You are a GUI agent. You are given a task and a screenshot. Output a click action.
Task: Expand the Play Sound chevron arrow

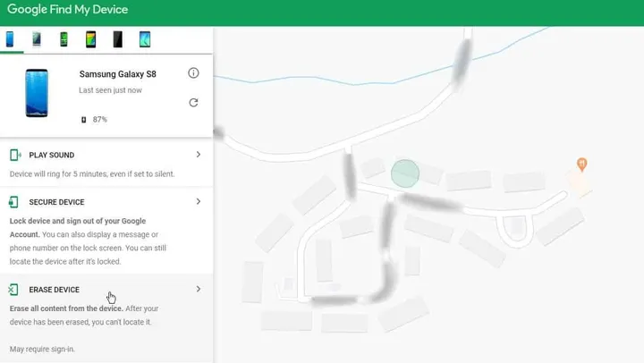199,155
